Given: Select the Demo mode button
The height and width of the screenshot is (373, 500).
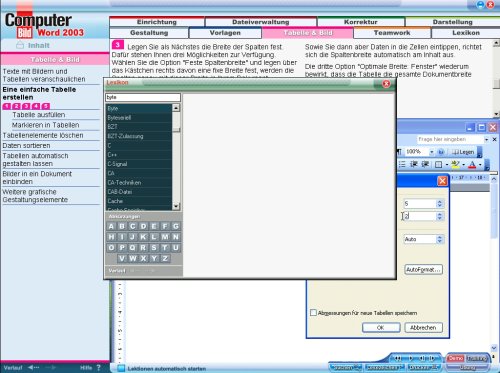Looking at the screenshot, I should pos(455,358).
